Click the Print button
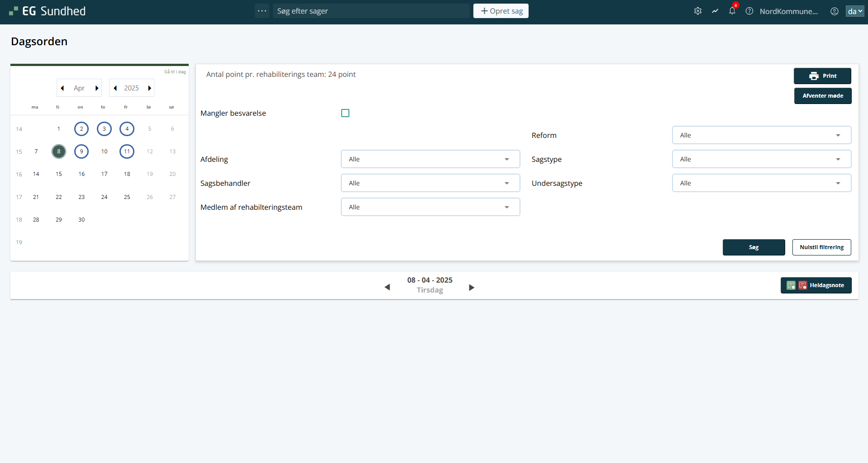Screen dimensions: 868x463 (x=822, y=76)
